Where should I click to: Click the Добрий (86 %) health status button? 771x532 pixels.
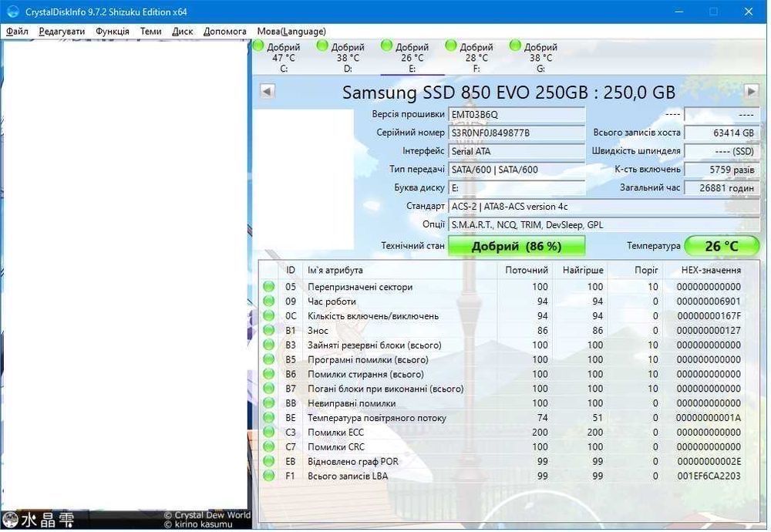point(517,246)
